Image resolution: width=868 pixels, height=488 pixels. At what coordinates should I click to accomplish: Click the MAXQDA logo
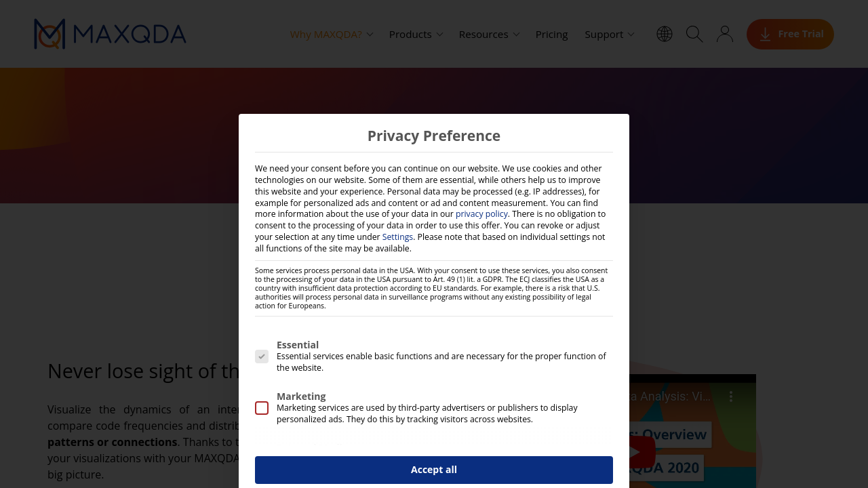110,34
